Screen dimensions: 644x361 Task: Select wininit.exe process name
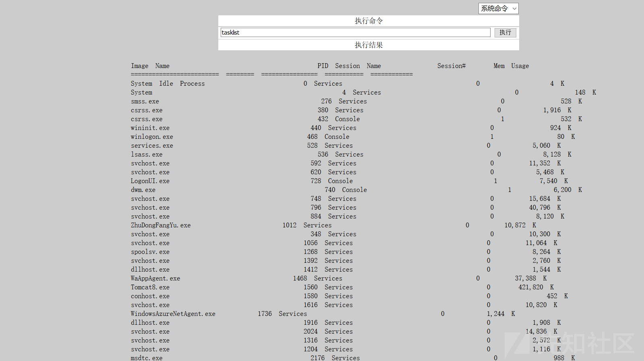pos(150,128)
